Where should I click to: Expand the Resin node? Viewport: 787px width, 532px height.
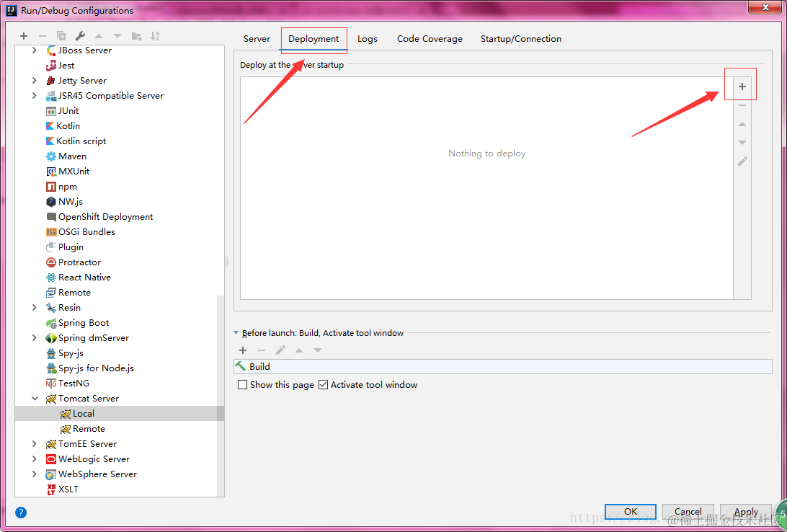pos(34,308)
